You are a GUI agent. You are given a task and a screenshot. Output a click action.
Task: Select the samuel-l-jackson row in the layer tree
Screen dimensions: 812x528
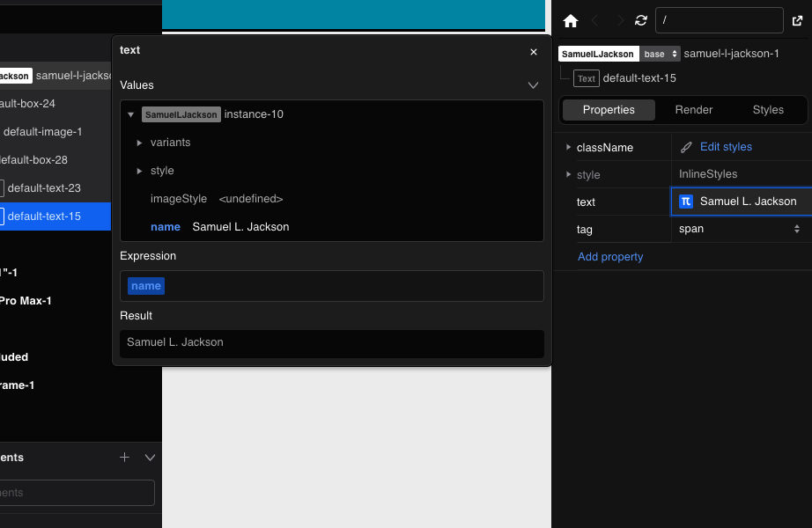55,76
